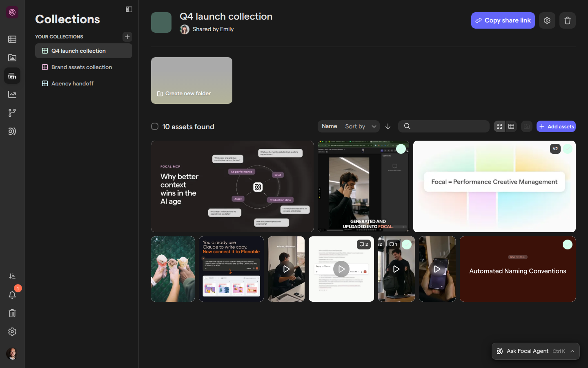Toggle status circle on phone call video thumbnail

click(x=401, y=149)
